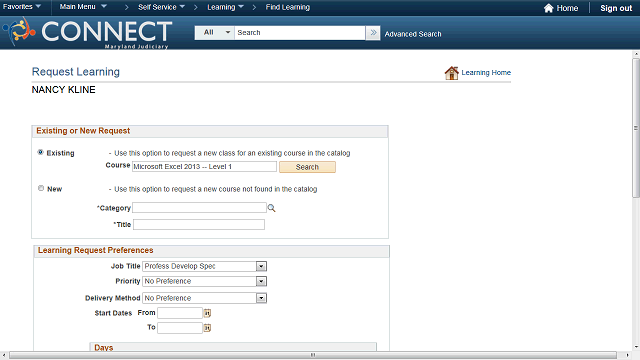Expand the Job Title dropdown
Viewport: 640px width, 360px height.
click(261, 267)
